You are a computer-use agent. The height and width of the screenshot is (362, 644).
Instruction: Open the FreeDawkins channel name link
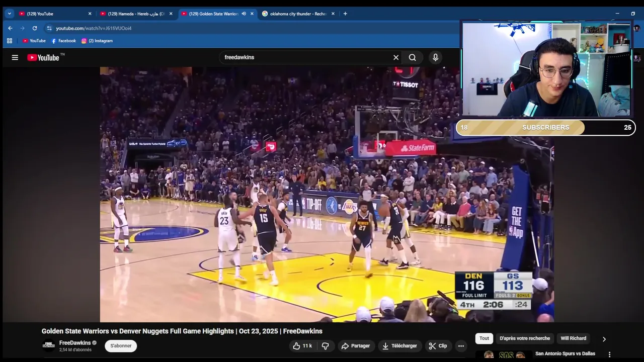75,343
